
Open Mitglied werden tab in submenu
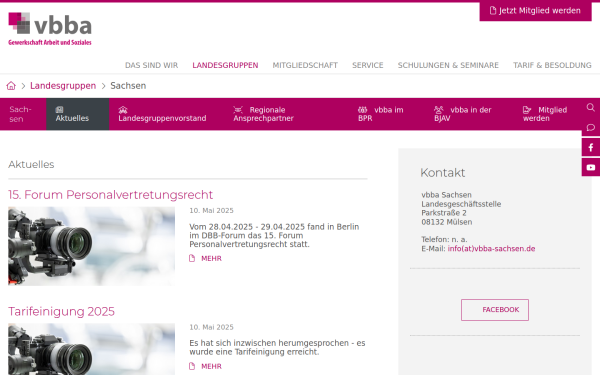coord(545,114)
